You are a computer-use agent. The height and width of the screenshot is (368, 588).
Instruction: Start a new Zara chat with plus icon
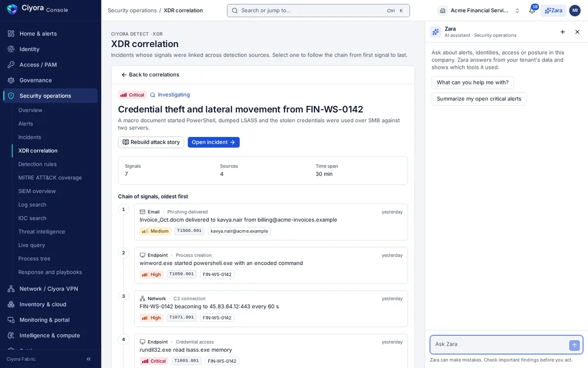pyautogui.click(x=563, y=32)
